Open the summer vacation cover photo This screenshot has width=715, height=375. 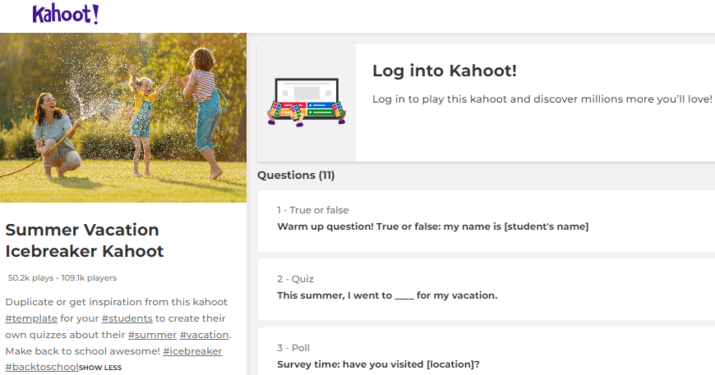[123, 118]
